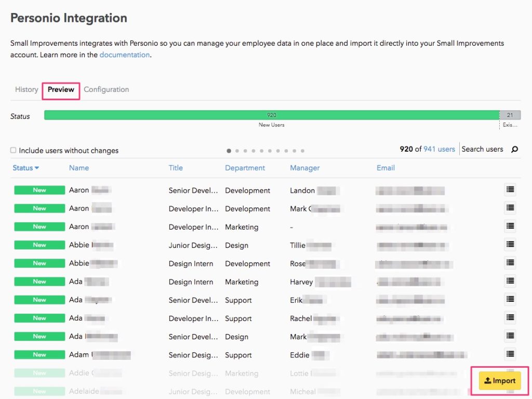Viewport: 532px width, 399px height.
Task: Sort table by Department column
Action: (x=245, y=168)
